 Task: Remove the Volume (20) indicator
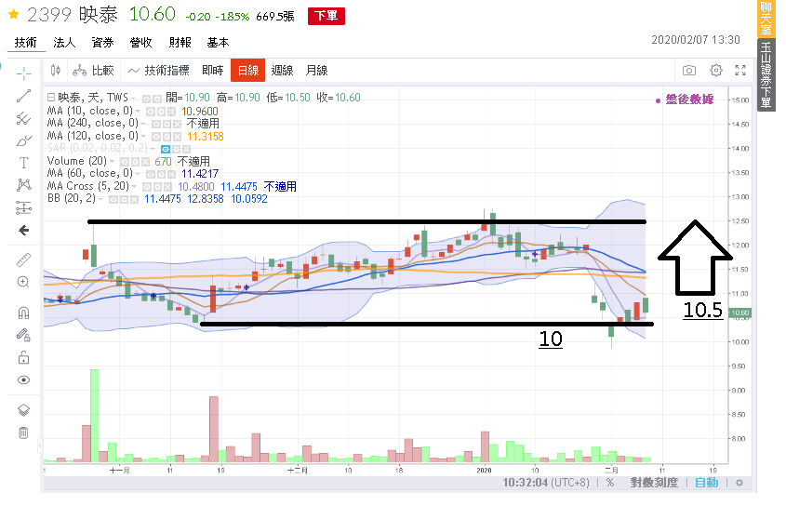[145, 162]
